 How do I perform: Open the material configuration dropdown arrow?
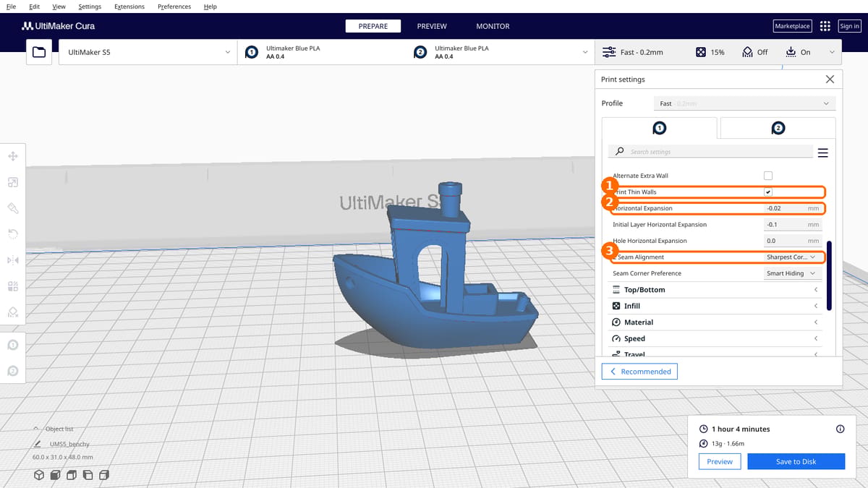click(x=584, y=52)
